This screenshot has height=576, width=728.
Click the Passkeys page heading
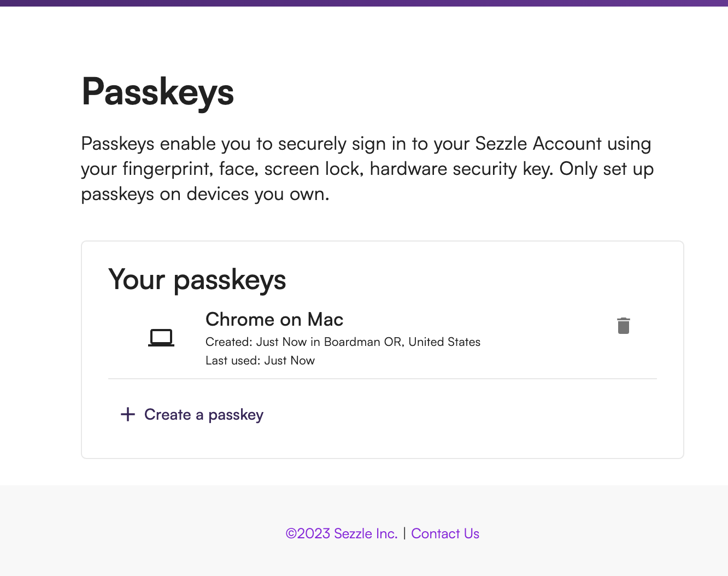(x=158, y=92)
